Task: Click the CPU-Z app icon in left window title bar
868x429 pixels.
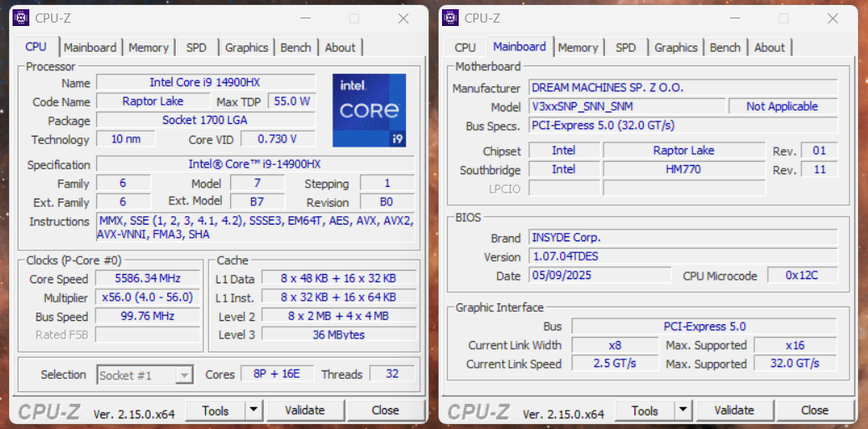Action: pyautogui.click(x=21, y=18)
